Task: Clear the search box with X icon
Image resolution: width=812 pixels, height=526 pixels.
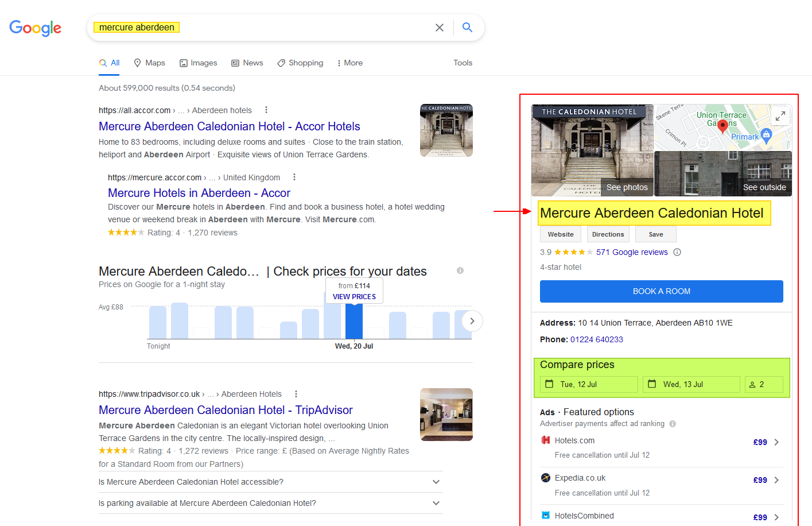Action: coord(440,28)
